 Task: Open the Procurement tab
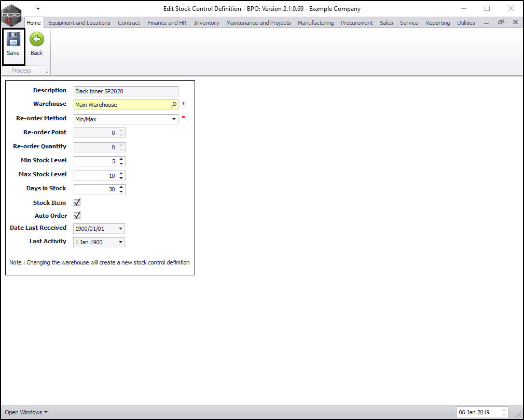(x=356, y=23)
